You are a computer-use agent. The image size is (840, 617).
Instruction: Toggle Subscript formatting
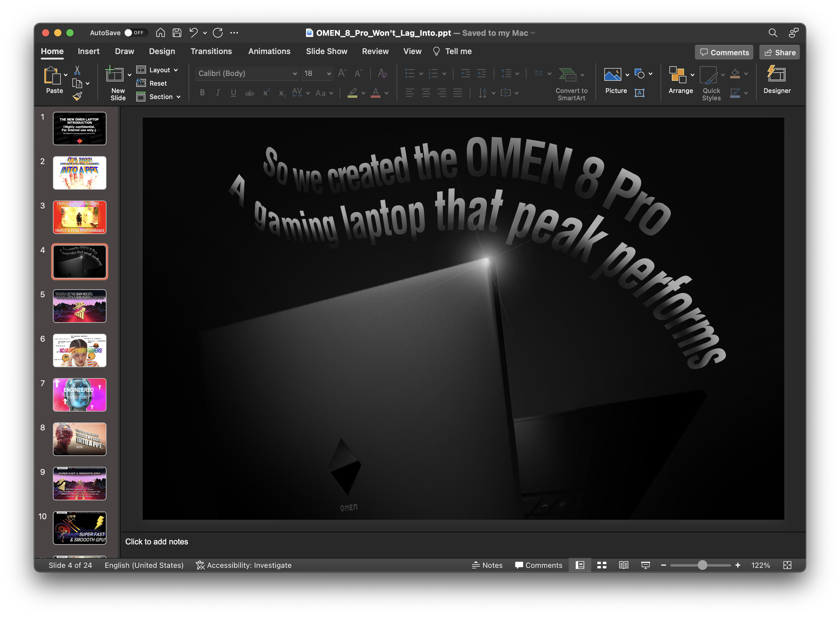[x=282, y=93]
